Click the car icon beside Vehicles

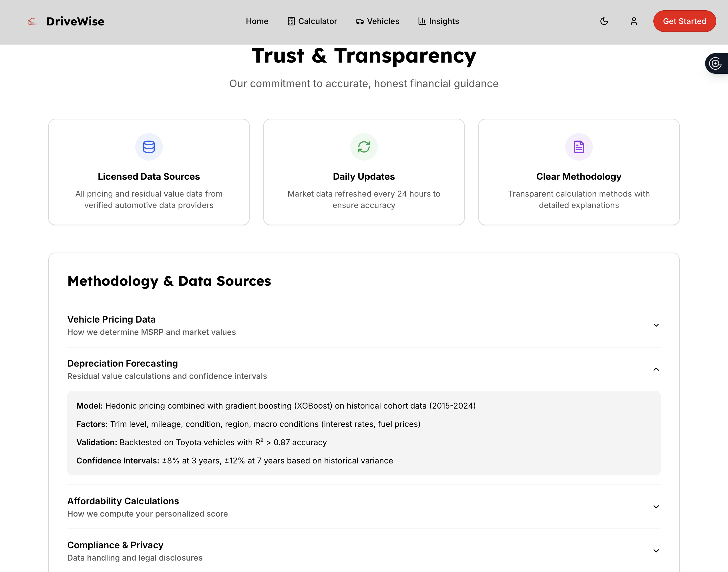pos(360,21)
